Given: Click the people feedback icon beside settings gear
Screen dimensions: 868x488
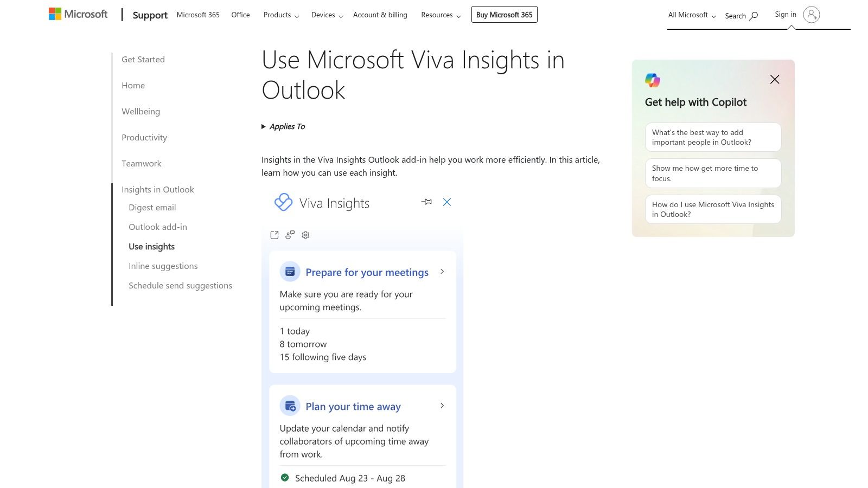Looking at the screenshot, I should [x=290, y=235].
